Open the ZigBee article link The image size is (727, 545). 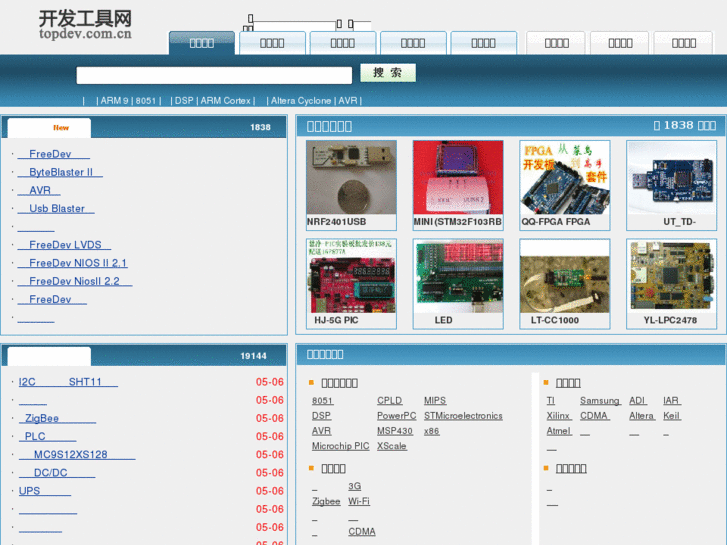pos(57,418)
